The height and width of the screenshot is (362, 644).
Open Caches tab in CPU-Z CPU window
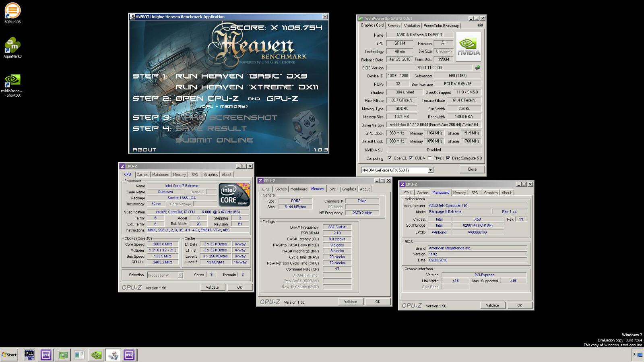click(142, 174)
